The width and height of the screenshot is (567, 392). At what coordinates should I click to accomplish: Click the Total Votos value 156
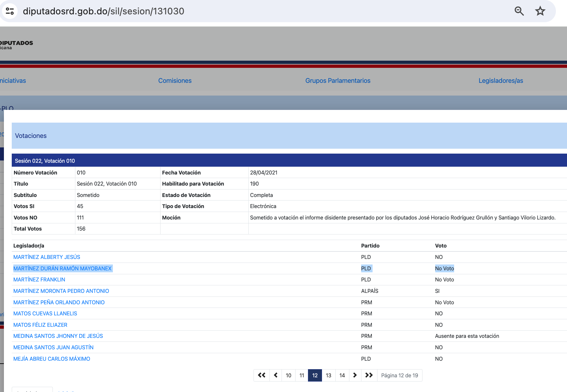coord(81,229)
